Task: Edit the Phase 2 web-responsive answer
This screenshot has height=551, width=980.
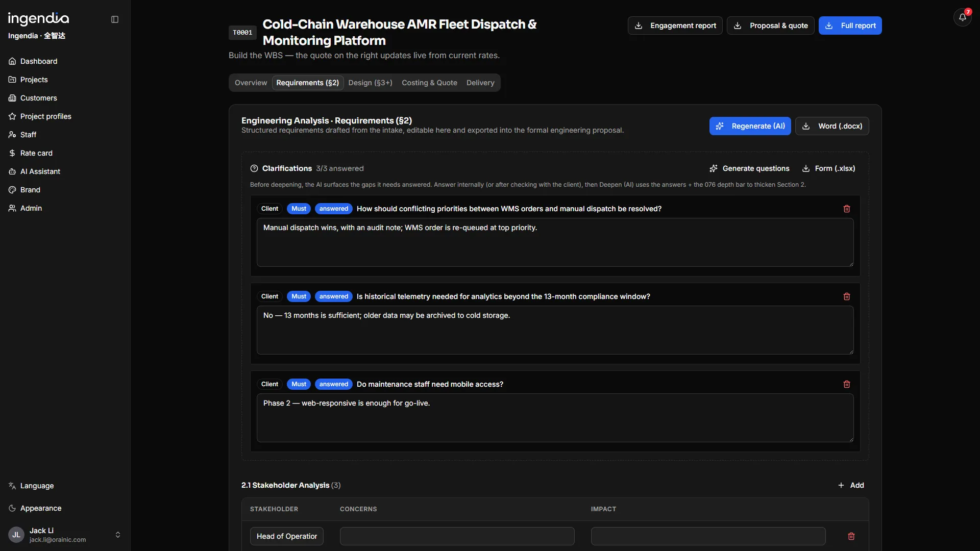Action: coord(555,418)
